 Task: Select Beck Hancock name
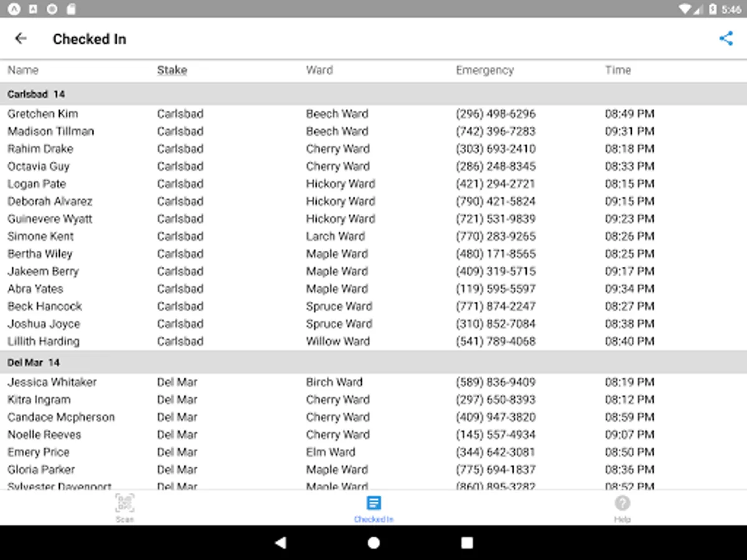45,306
